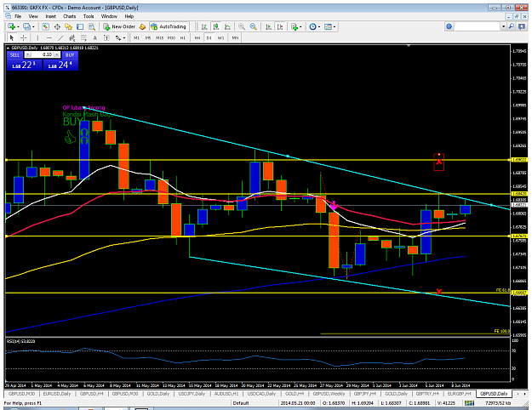This screenshot has width=532, height=410.
Task: Select the Vertical Line drawing tool
Action: click(x=37, y=38)
